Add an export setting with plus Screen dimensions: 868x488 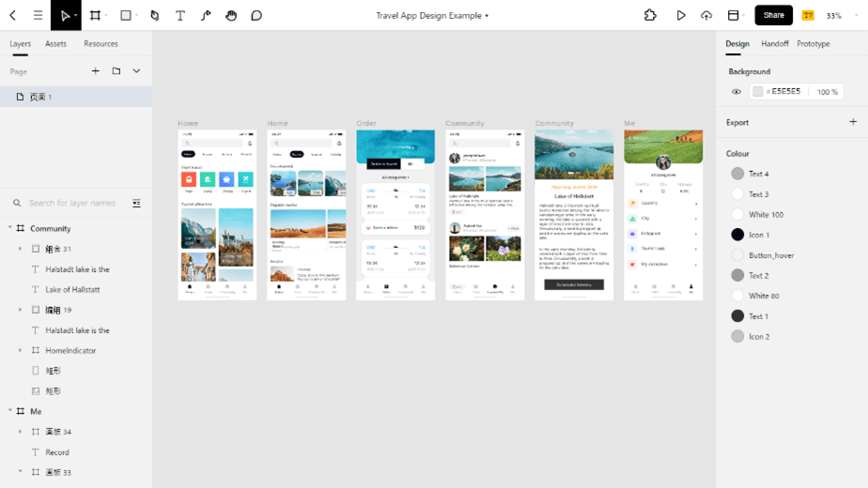coord(853,122)
